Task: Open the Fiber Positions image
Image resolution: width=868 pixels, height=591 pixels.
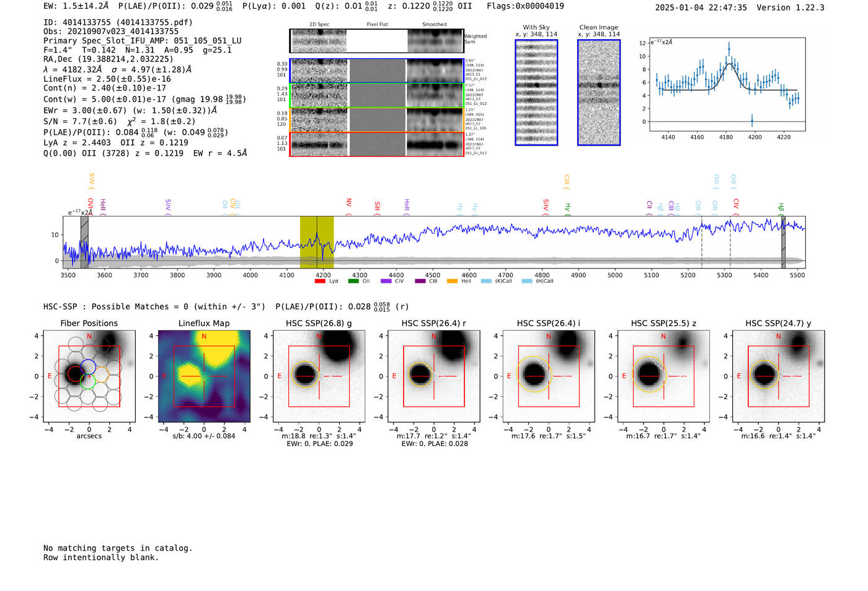Action: point(89,376)
